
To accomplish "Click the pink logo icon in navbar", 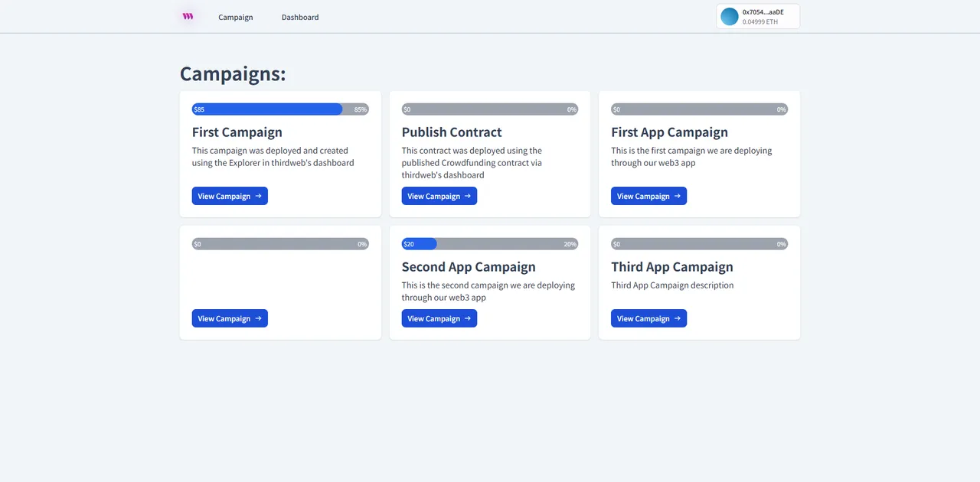I will point(188,16).
